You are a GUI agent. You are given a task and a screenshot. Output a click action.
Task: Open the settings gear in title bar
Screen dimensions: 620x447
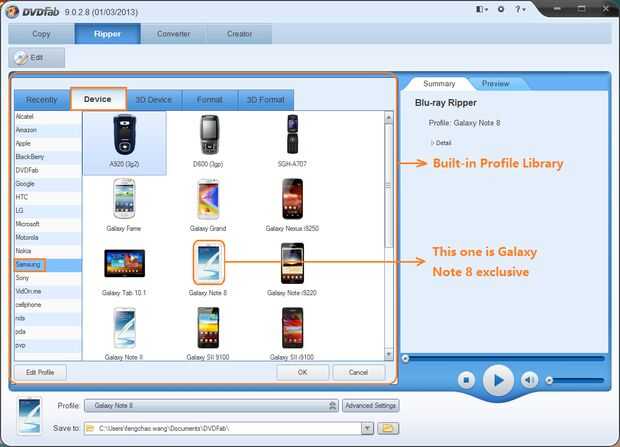(x=501, y=9)
